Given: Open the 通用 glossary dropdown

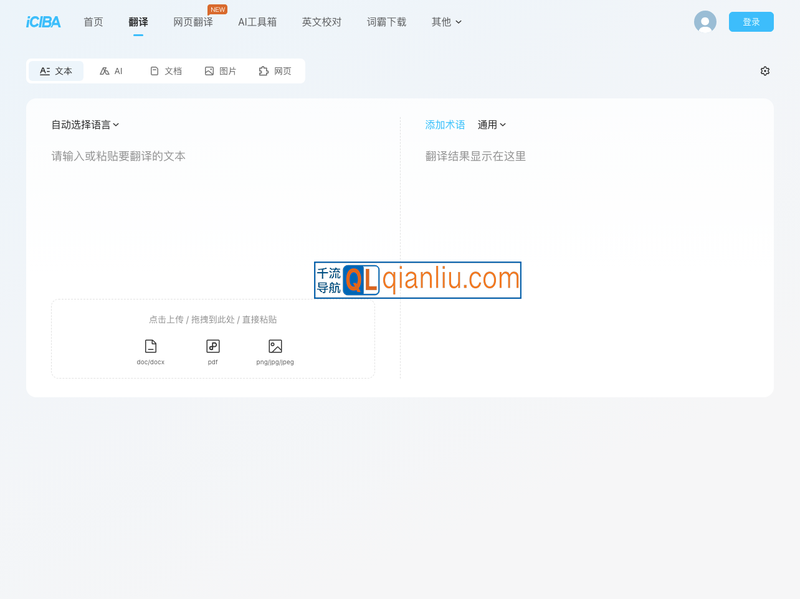Looking at the screenshot, I should pos(490,124).
